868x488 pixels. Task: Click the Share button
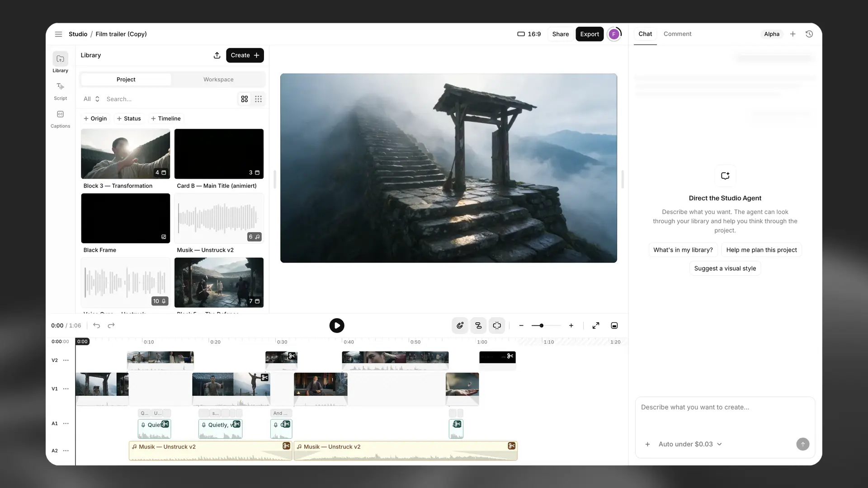(x=560, y=34)
